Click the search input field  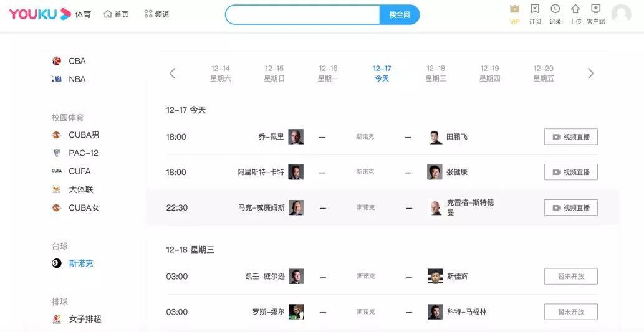(303, 15)
